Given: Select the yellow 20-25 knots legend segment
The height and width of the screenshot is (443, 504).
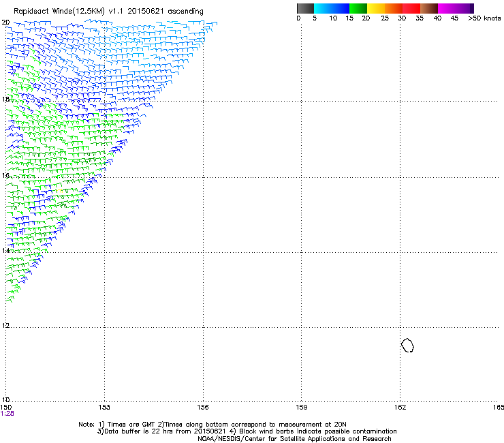Looking at the screenshot, I should click(376, 8).
